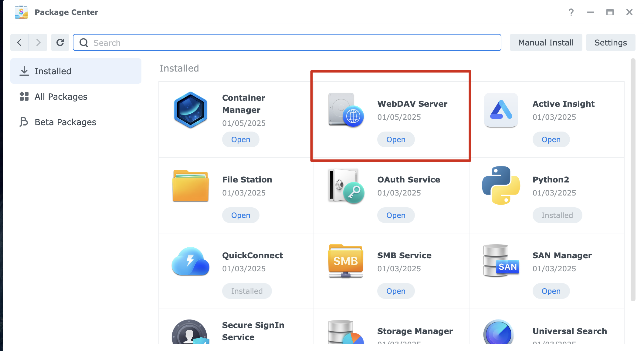The width and height of the screenshot is (644, 351).
Task: Refresh the package list
Action: [x=60, y=42]
